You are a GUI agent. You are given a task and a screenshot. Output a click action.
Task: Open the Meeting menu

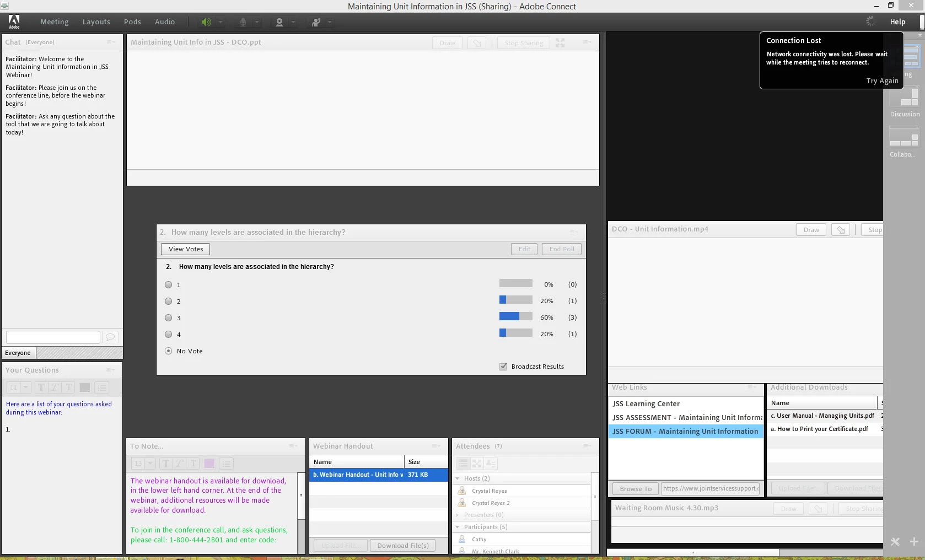[x=55, y=22]
